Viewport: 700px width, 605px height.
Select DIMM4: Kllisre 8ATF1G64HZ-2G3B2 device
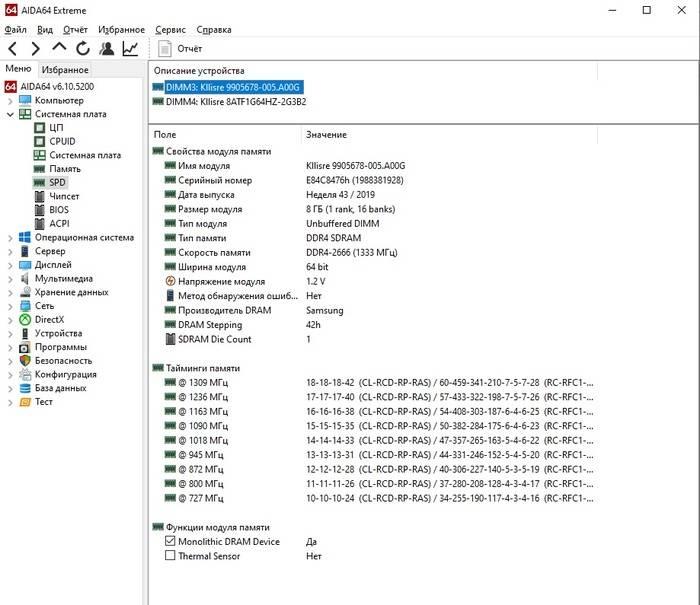[x=236, y=102]
